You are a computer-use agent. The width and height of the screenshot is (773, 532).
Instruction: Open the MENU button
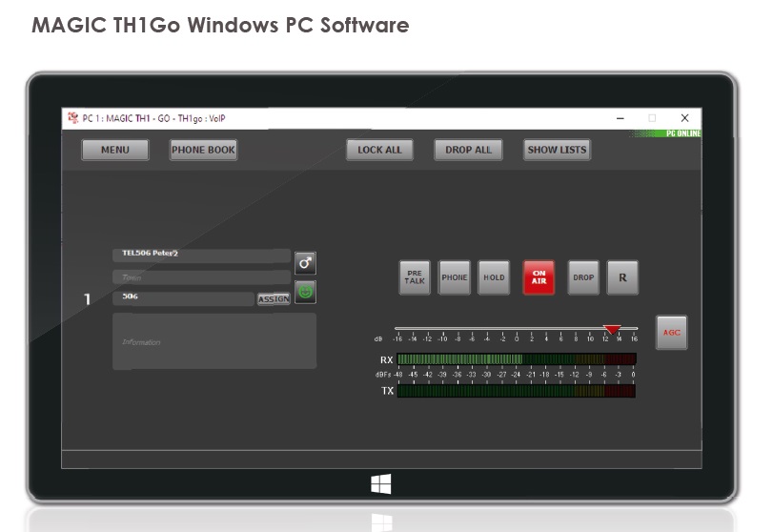[115, 150]
